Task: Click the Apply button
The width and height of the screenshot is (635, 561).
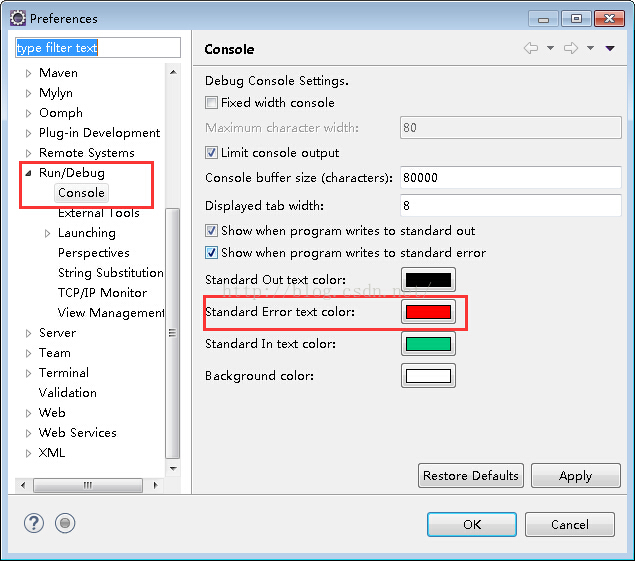Action: 575,476
